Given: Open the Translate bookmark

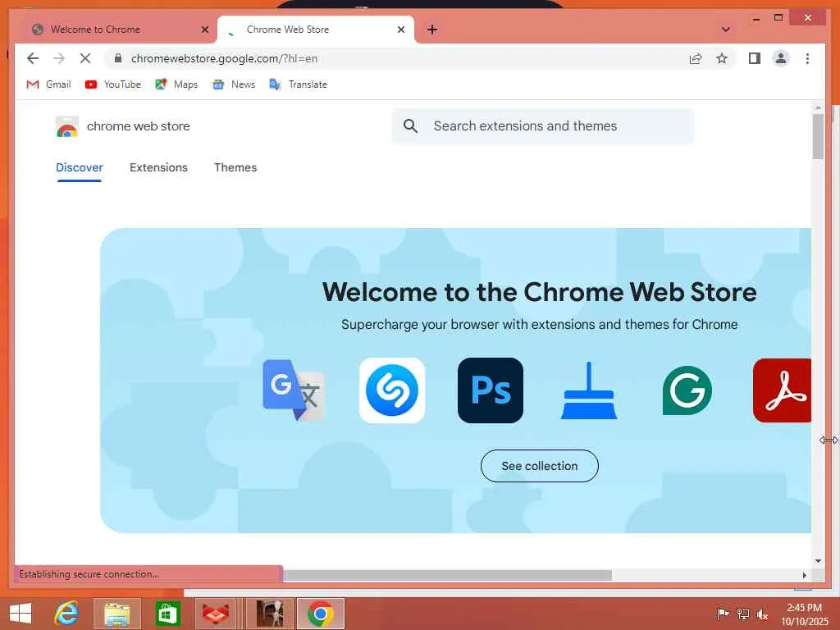Looking at the screenshot, I should coord(298,84).
